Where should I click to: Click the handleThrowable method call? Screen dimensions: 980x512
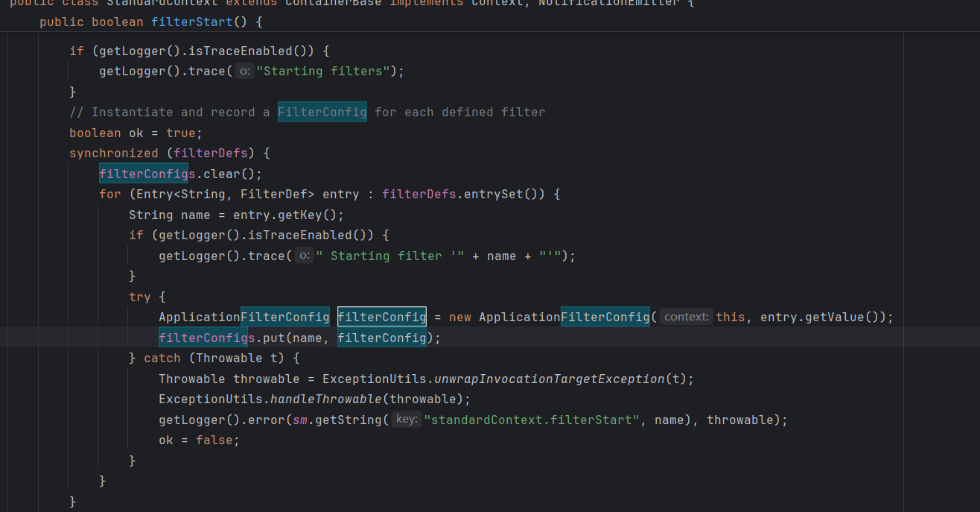tap(325, 399)
